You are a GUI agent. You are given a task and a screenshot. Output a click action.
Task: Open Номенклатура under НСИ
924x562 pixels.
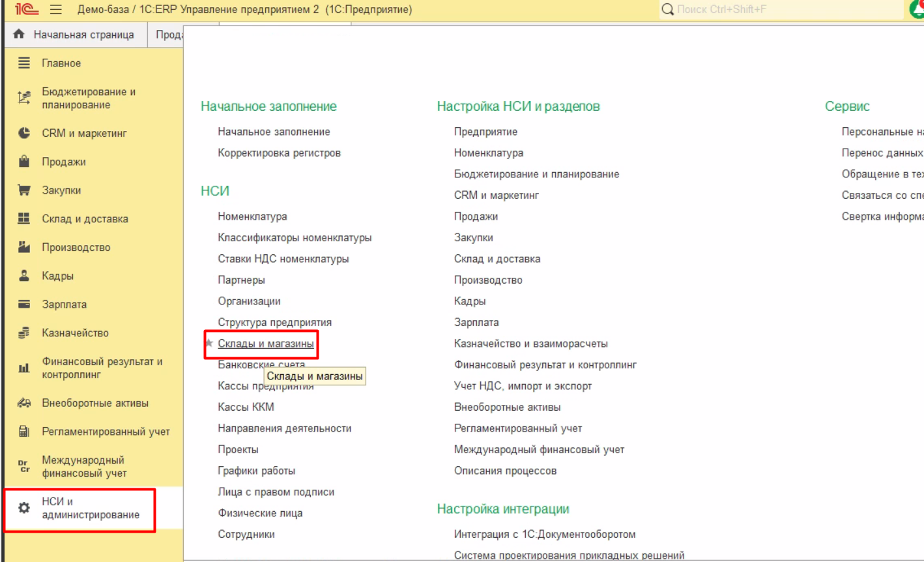point(252,216)
